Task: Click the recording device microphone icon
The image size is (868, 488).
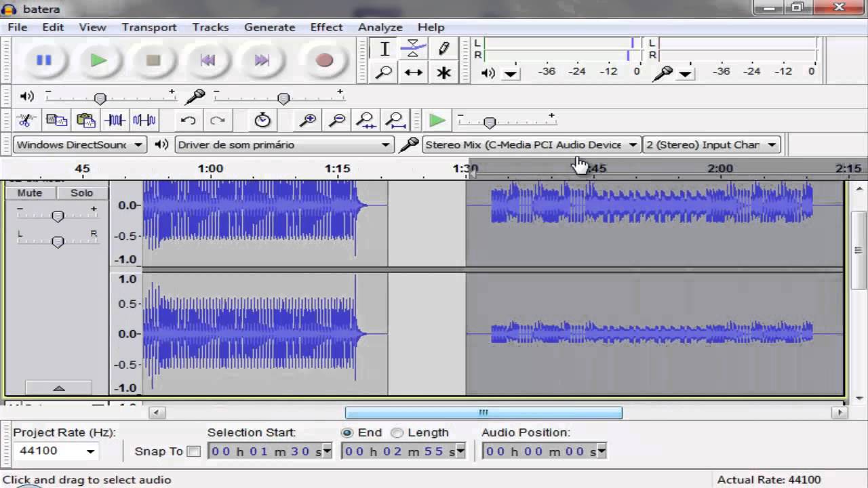Action: (x=408, y=145)
